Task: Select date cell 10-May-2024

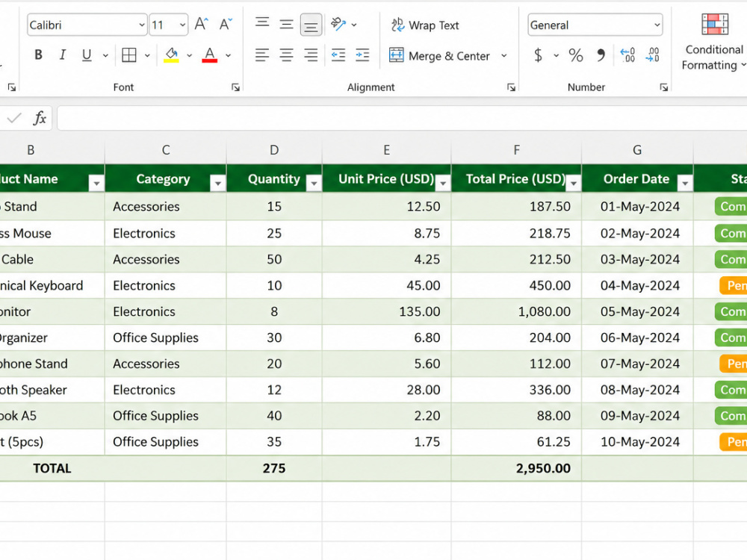Action: (637, 442)
